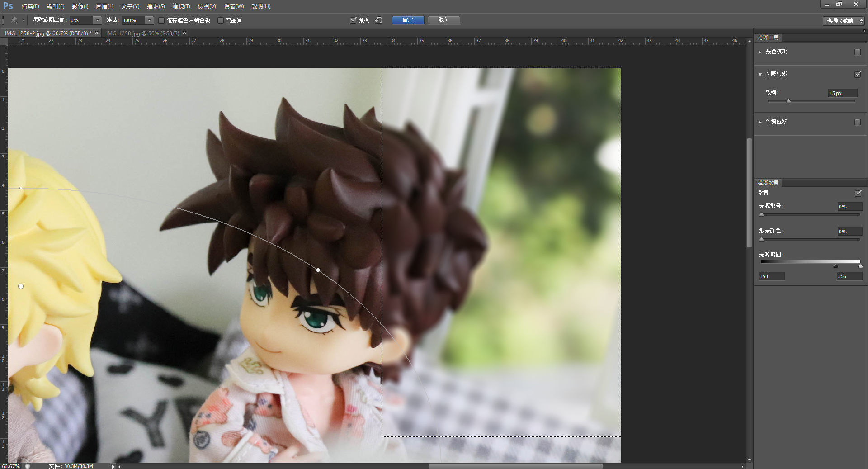Open the 視窗(W) menu

[234, 6]
